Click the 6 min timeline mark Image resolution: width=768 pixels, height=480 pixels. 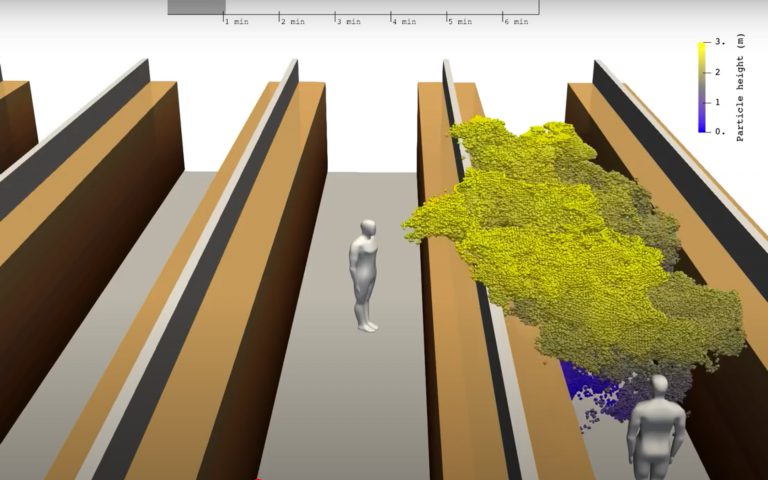click(504, 17)
